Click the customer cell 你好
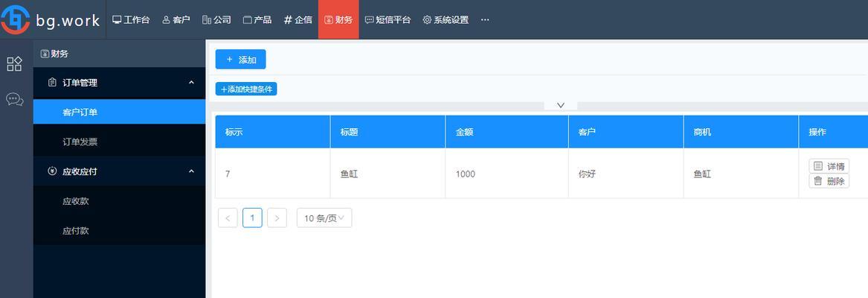Image resolution: width=868 pixels, height=298 pixels. [626, 174]
